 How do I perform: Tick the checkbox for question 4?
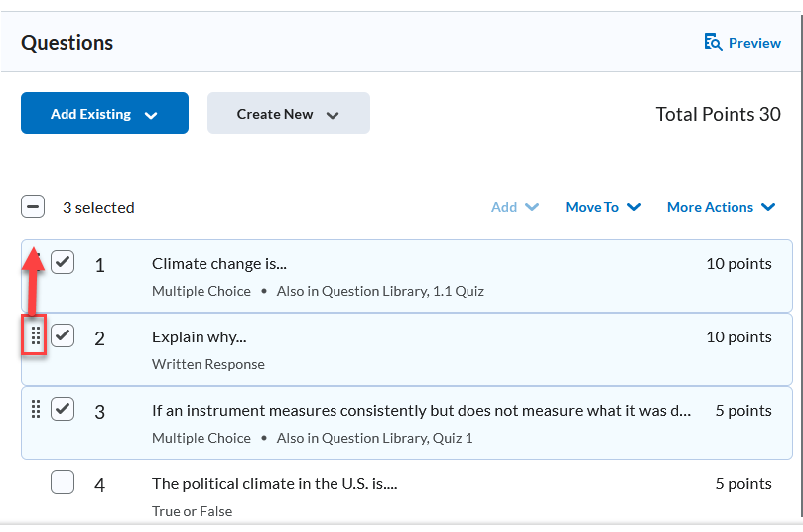[x=63, y=482]
